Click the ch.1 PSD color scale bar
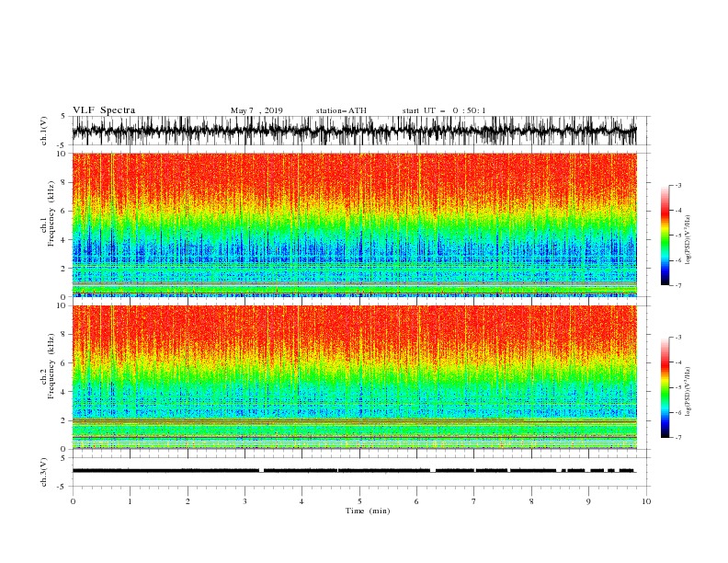The height and width of the screenshot is (563, 728). (665, 236)
